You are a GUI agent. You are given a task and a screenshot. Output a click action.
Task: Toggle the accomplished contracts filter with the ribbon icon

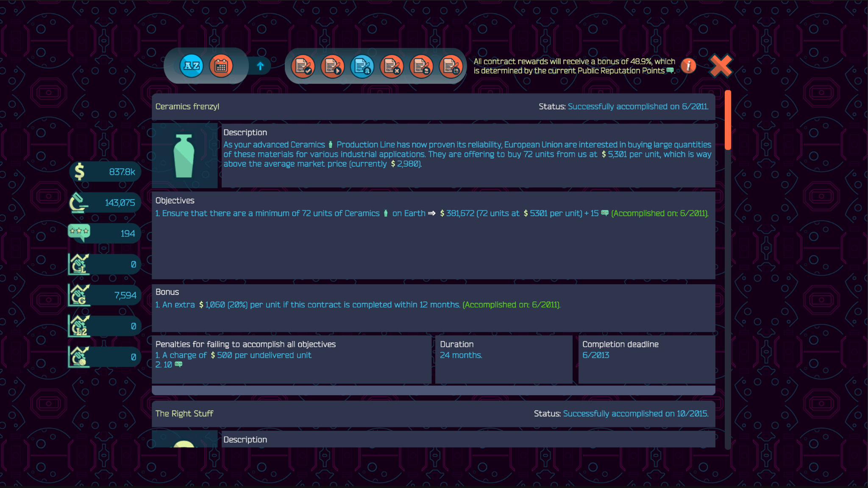click(362, 67)
